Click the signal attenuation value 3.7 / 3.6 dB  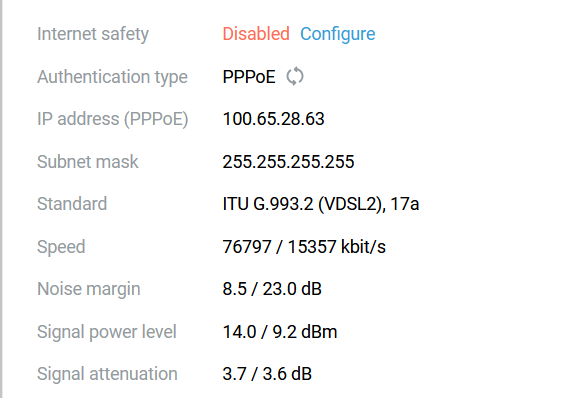pos(267,374)
